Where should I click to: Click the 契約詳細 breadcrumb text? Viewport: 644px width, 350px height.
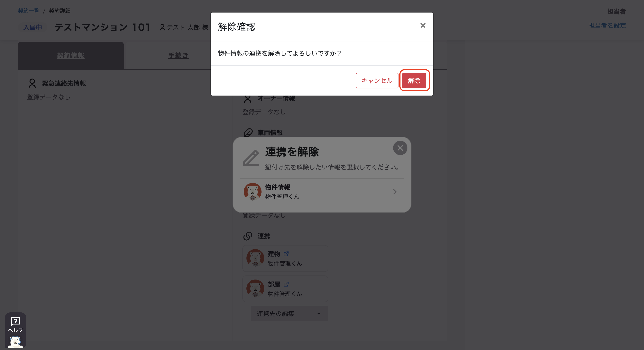tap(59, 11)
